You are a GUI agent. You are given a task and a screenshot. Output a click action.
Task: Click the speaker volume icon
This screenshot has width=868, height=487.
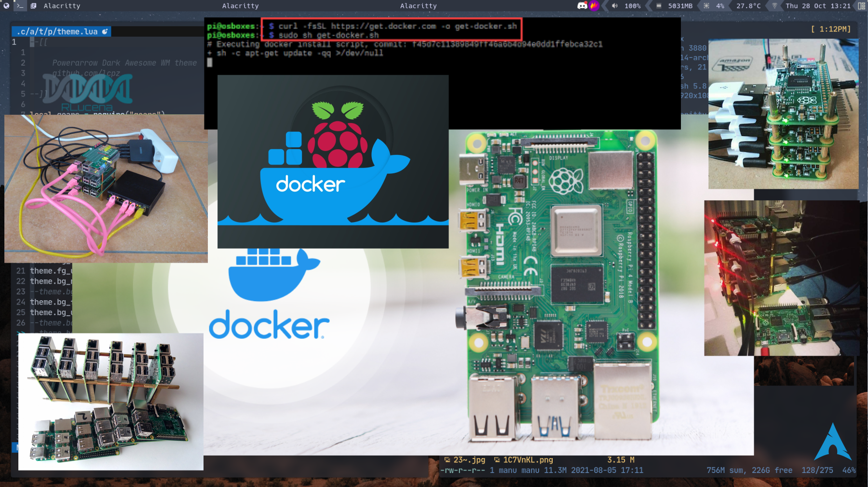615,6
